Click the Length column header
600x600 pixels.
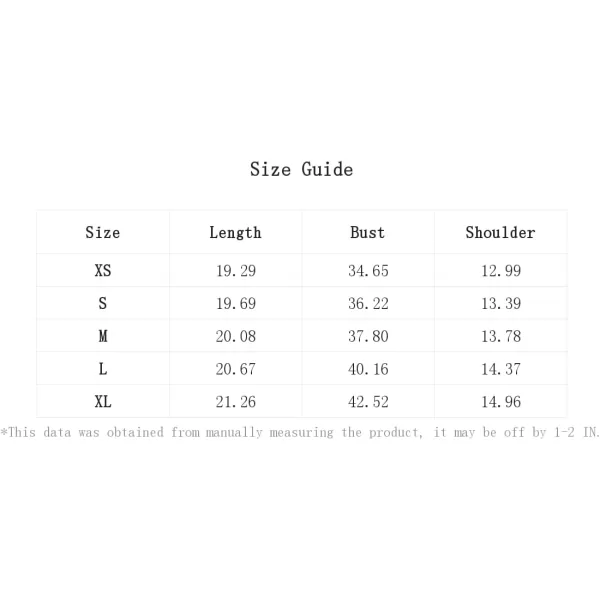235,232
